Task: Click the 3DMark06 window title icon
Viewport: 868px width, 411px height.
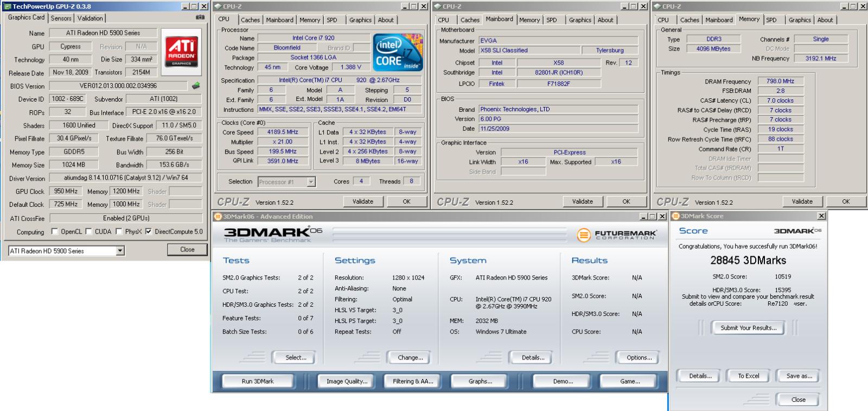Action: coord(218,217)
